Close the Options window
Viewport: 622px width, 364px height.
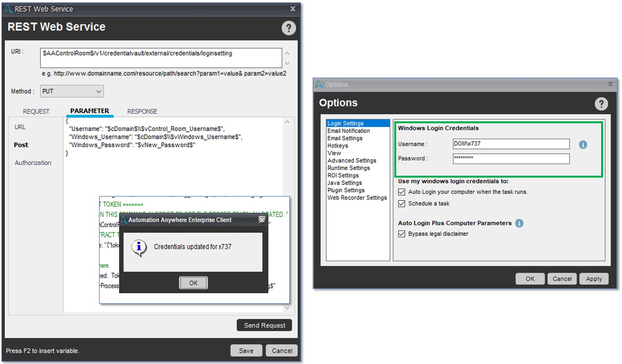pos(610,84)
